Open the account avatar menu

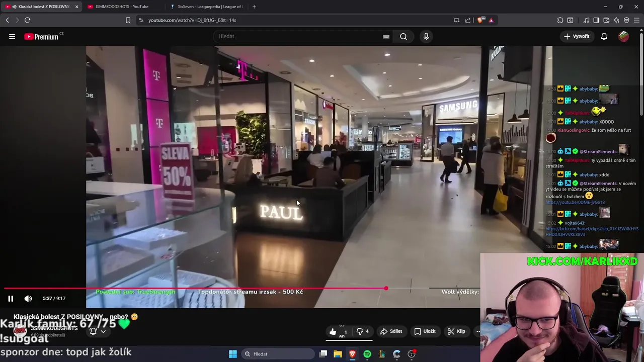click(x=624, y=36)
